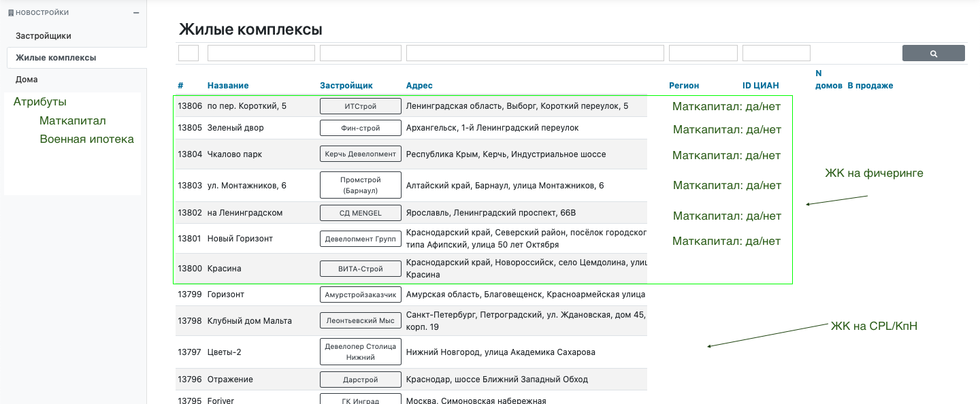Focus the Адрес filter input field
This screenshot has width=980, height=404.
(535, 53)
